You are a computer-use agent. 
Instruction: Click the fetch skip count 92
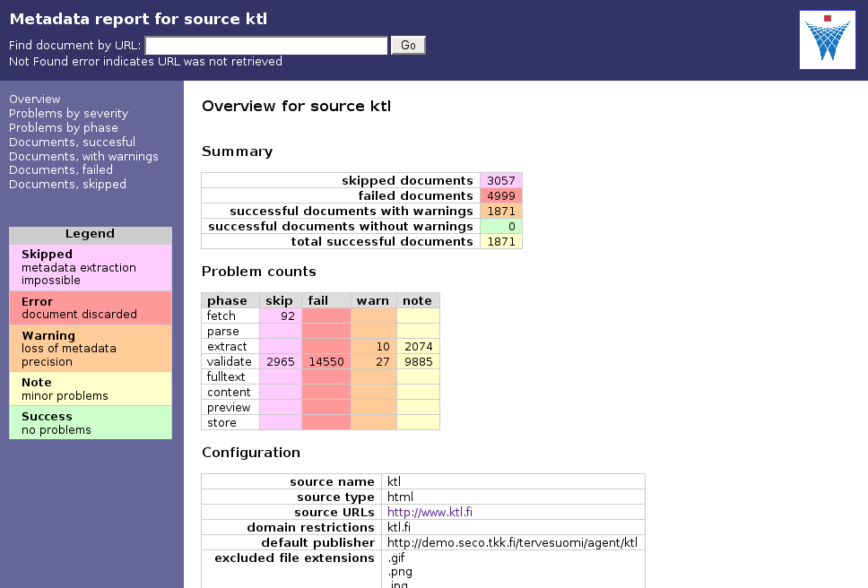coord(281,316)
